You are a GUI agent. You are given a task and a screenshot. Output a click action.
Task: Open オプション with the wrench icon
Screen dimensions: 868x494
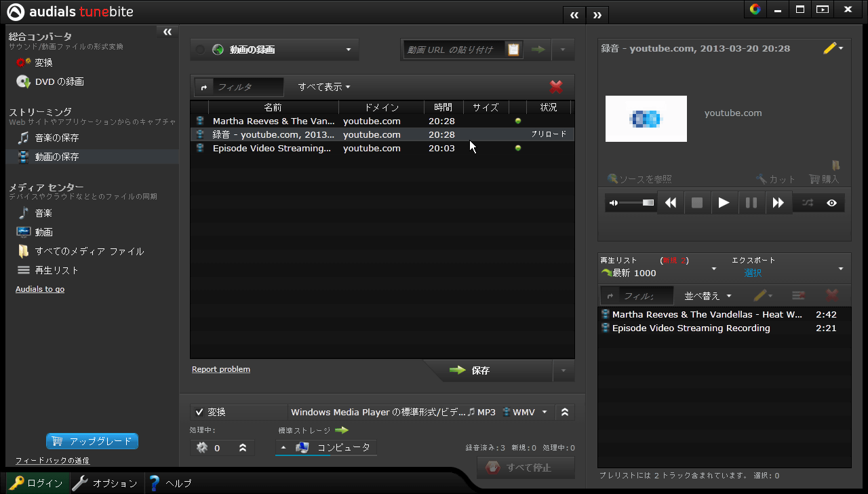[x=105, y=483]
